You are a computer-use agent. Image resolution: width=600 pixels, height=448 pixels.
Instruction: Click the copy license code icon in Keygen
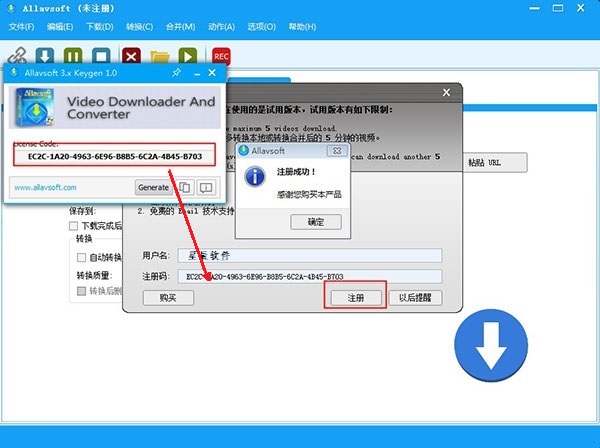[185, 187]
